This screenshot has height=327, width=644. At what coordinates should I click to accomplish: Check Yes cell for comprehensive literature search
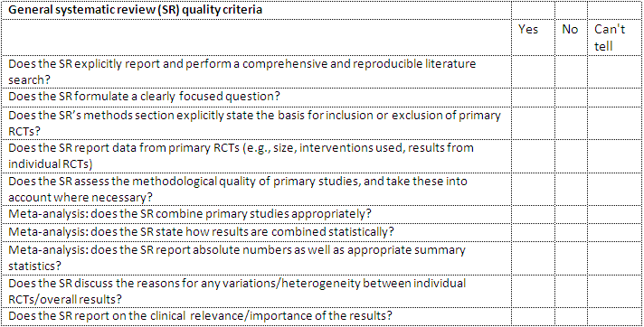[532, 72]
